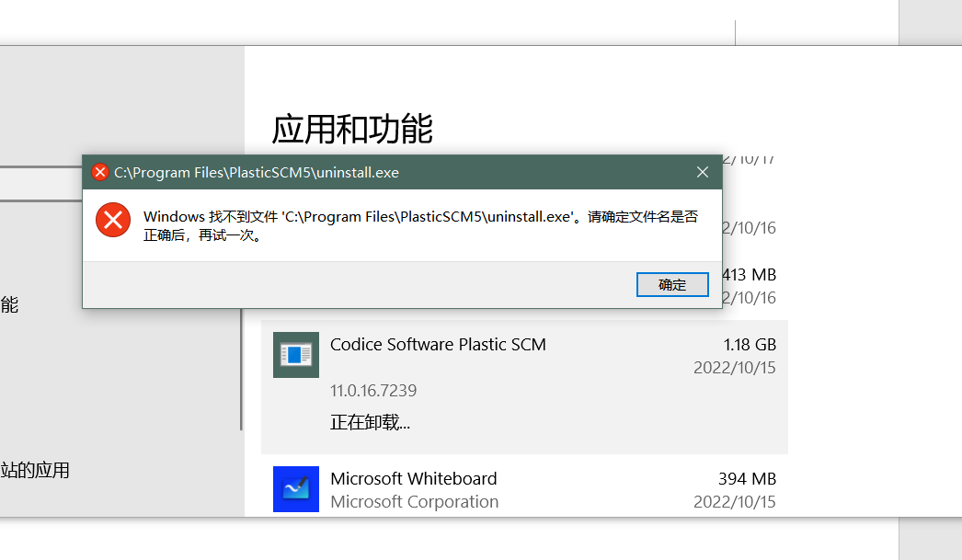Open the 站的应用 sidebar item

(35, 471)
